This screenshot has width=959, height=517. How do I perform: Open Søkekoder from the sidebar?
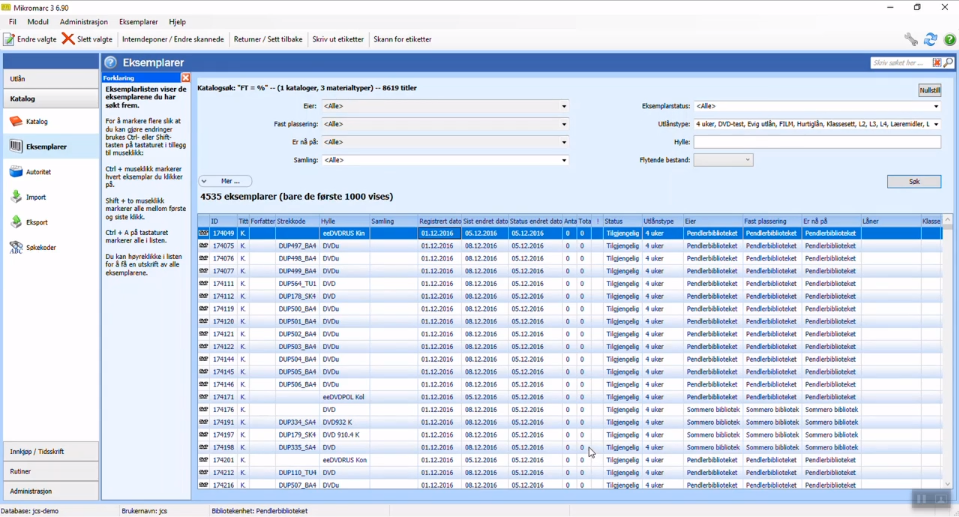click(x=40, y=247)
